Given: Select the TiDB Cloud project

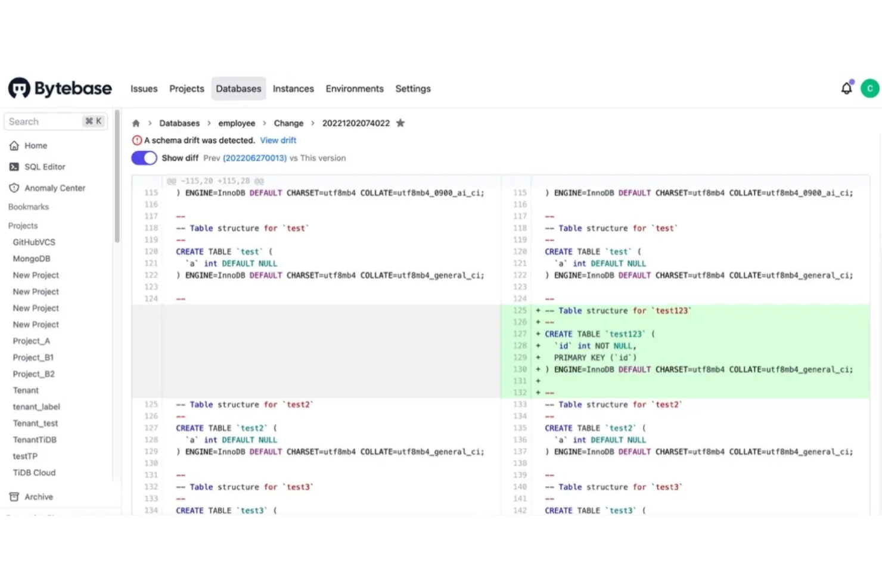Looking at the screenshot, I should [33, 472].
